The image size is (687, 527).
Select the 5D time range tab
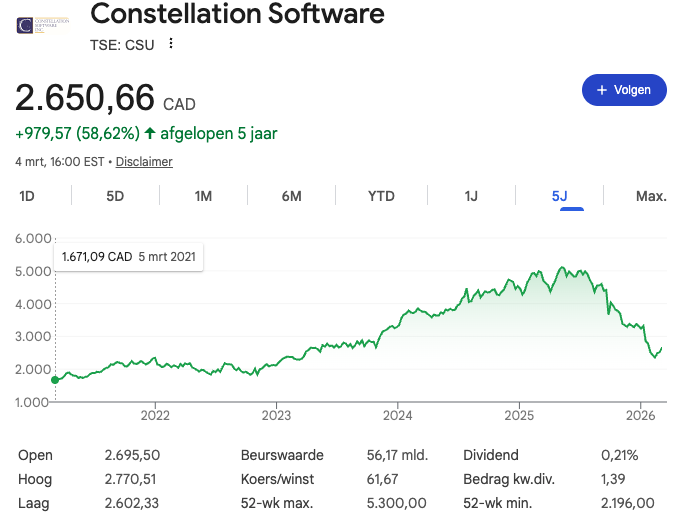(x=115, y=196)
